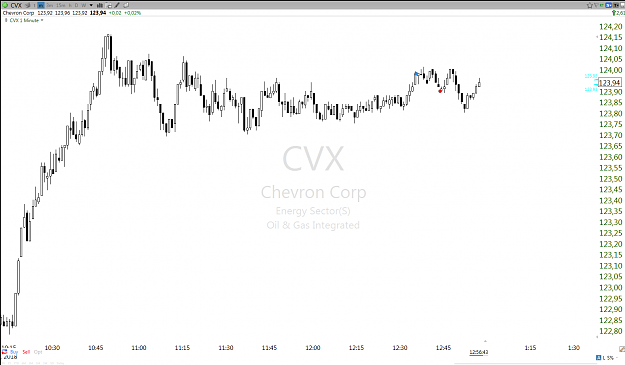Click the 1:15 time axis label

pyautogui.click(x=530, y=348)
